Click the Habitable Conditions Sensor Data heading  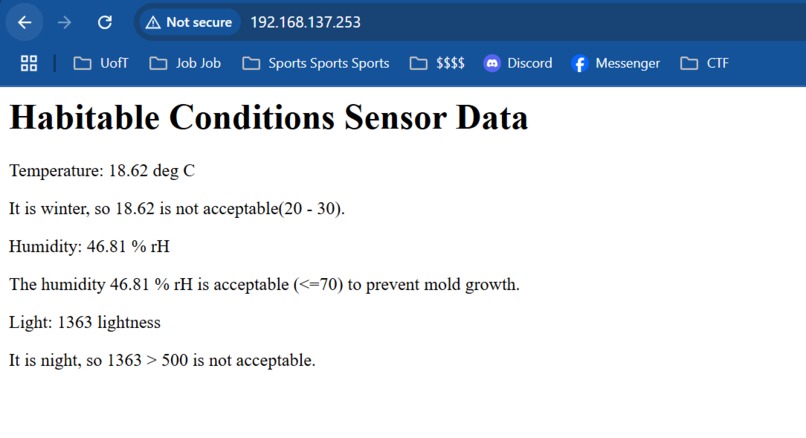[269, 118]
